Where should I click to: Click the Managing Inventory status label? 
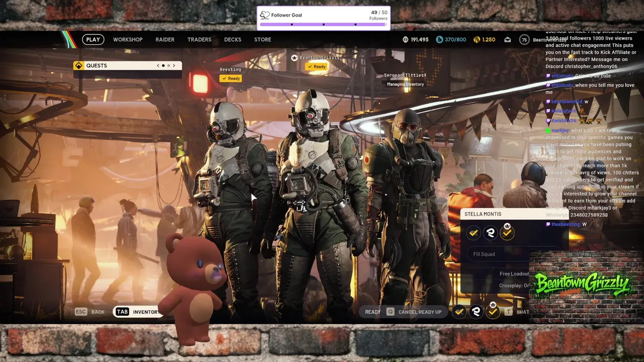point(406,84)
